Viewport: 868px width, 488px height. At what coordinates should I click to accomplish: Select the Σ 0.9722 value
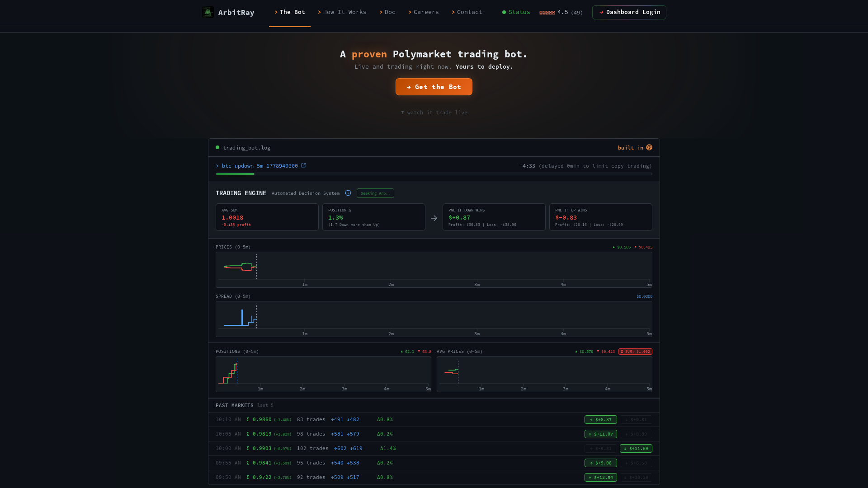tap(259, 478)
